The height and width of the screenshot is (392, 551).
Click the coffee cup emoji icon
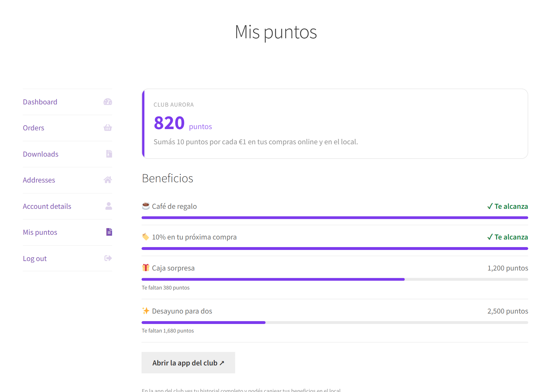pyautogui.click(x=146, y=206)
